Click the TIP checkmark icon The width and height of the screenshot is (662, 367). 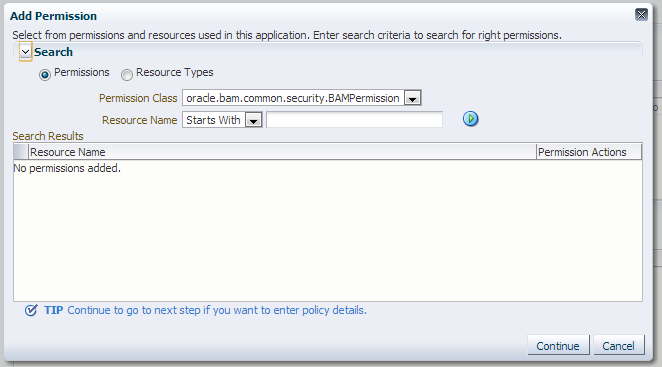point(31,310)
